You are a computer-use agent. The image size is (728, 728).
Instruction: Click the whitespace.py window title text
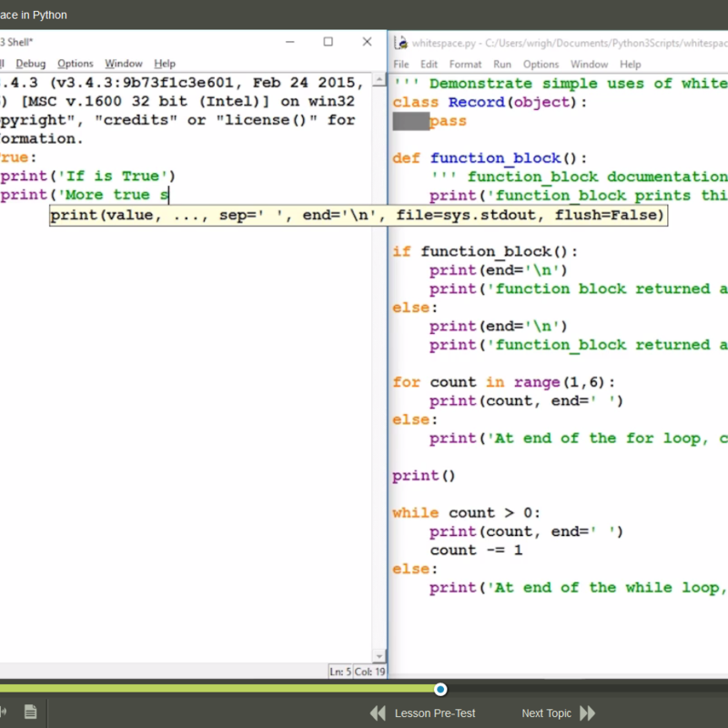[x=570, y=43]
